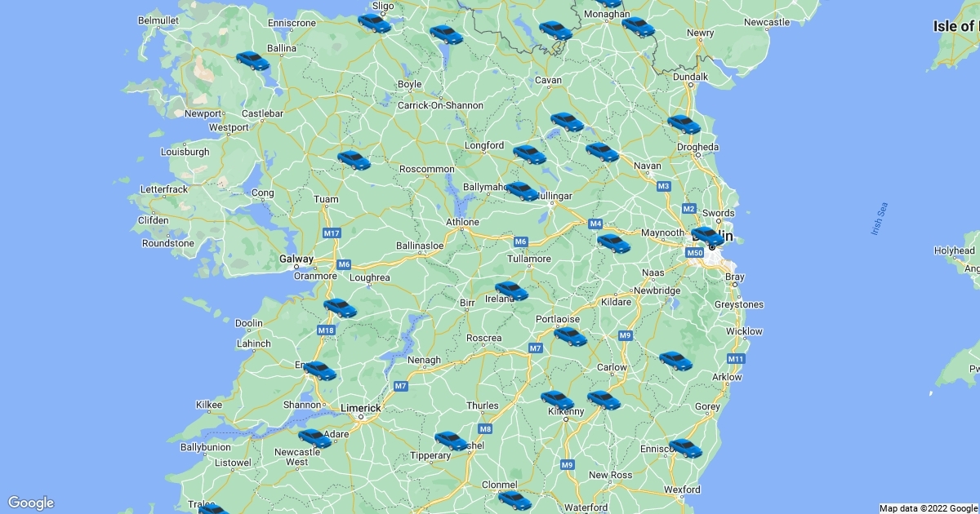The height and width of the screenshot is (514, 980).
Task: Click the car marker at Sligo
Action: coord(374,23)
